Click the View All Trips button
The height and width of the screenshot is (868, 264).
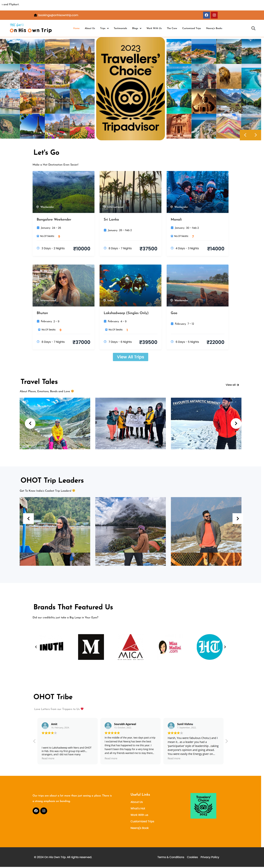point(130,357)
